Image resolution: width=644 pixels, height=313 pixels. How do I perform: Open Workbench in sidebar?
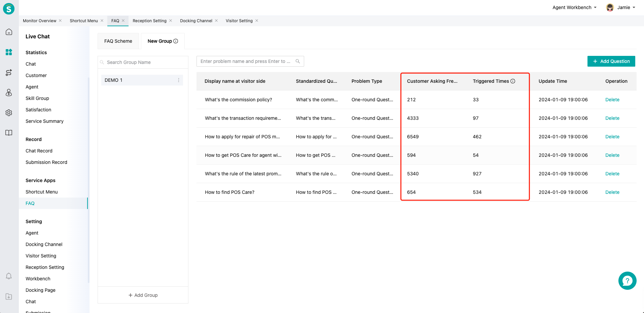point(38,279)
